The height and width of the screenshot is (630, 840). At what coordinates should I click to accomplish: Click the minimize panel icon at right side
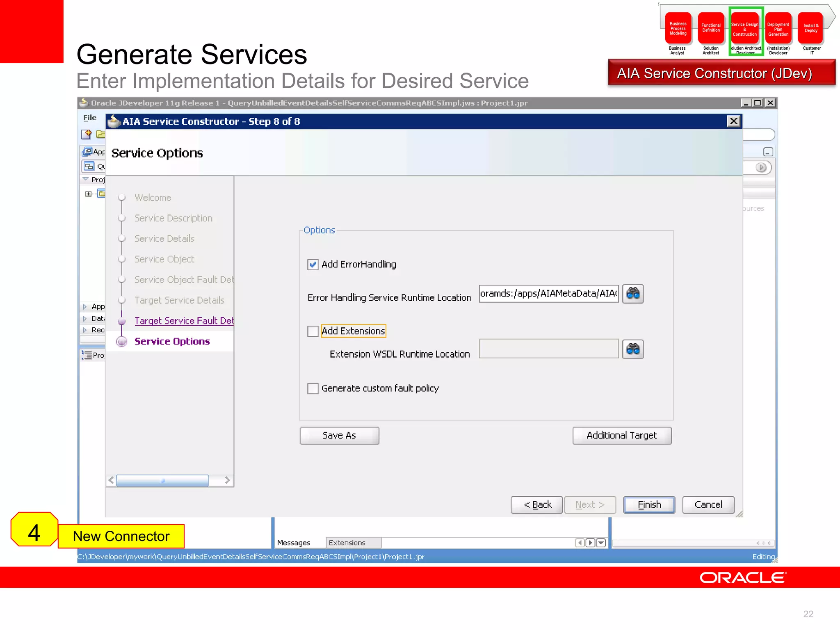pos(768,152)
